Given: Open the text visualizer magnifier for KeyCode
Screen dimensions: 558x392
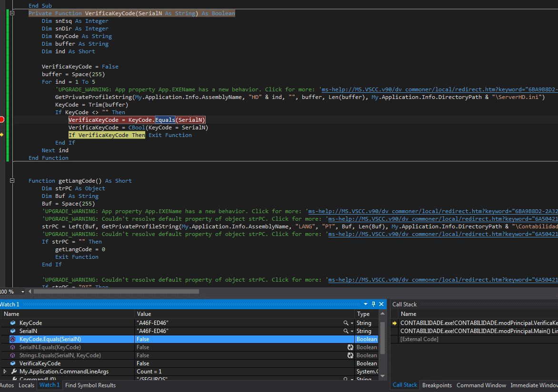Looking at the screenshot, I should [346, 323].
